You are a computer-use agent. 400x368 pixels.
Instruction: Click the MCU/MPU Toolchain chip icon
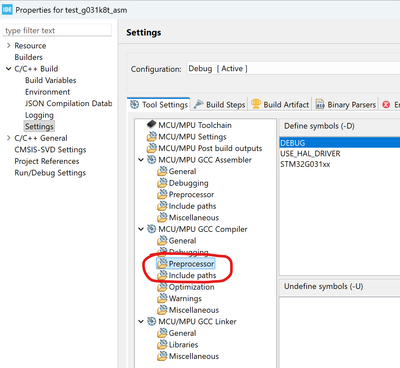tap(151, 125)
